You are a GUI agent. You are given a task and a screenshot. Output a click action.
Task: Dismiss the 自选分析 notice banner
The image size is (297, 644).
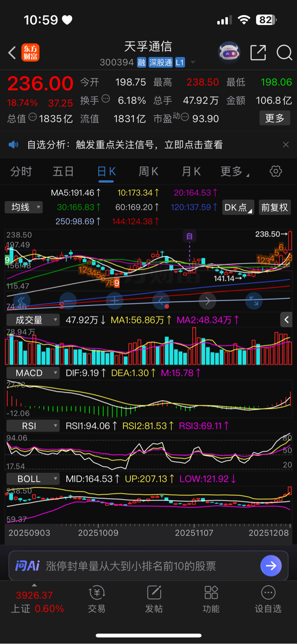click(x=286, y=145)
